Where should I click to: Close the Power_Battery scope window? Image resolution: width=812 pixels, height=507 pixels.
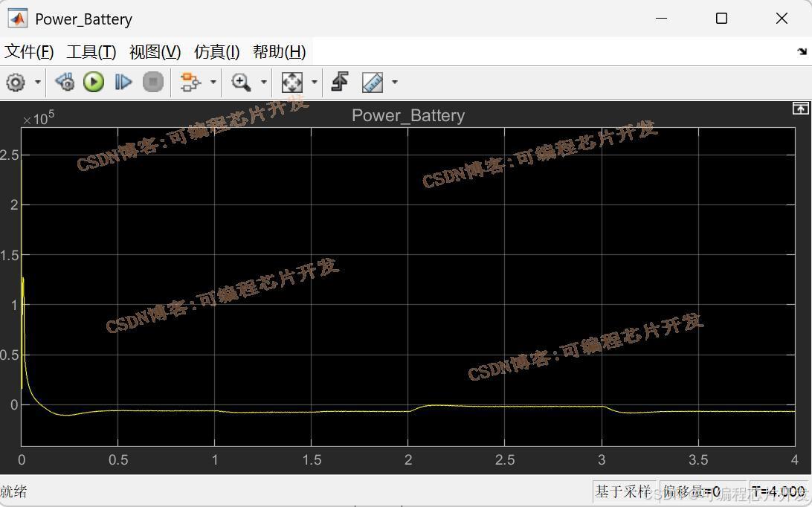tap(782, 19)
